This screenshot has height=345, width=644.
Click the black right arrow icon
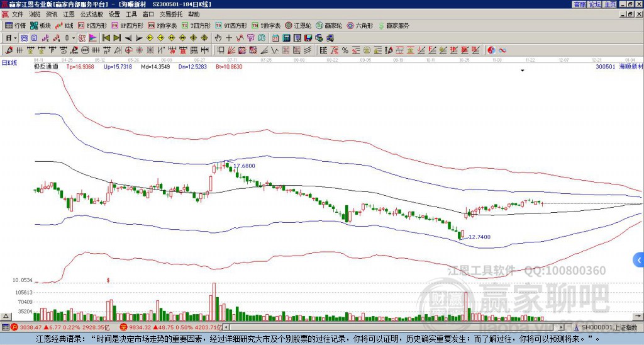click(139, 38)
